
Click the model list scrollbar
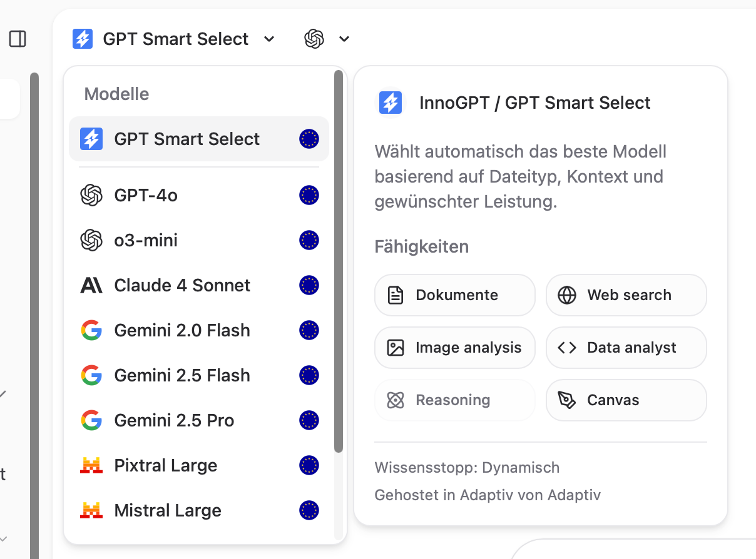click(x=339, y=261)
